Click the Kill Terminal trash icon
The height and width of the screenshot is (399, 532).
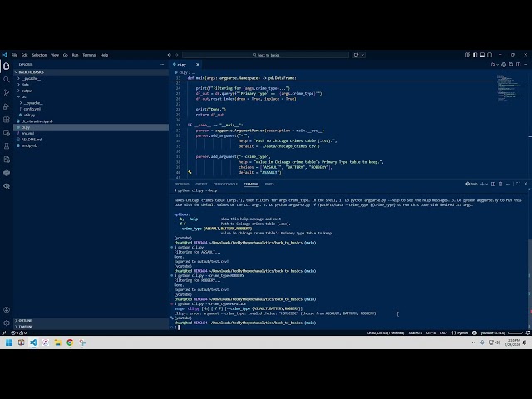click(500, 184)
